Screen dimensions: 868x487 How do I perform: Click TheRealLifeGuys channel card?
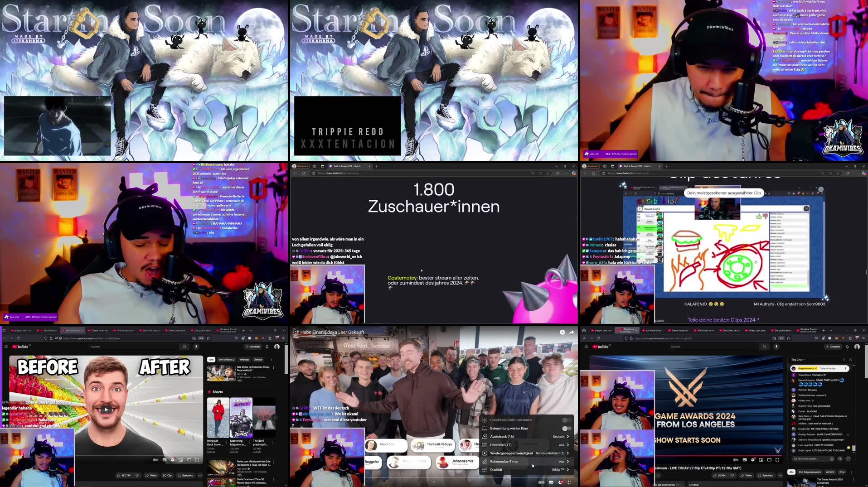pos(432,445)
